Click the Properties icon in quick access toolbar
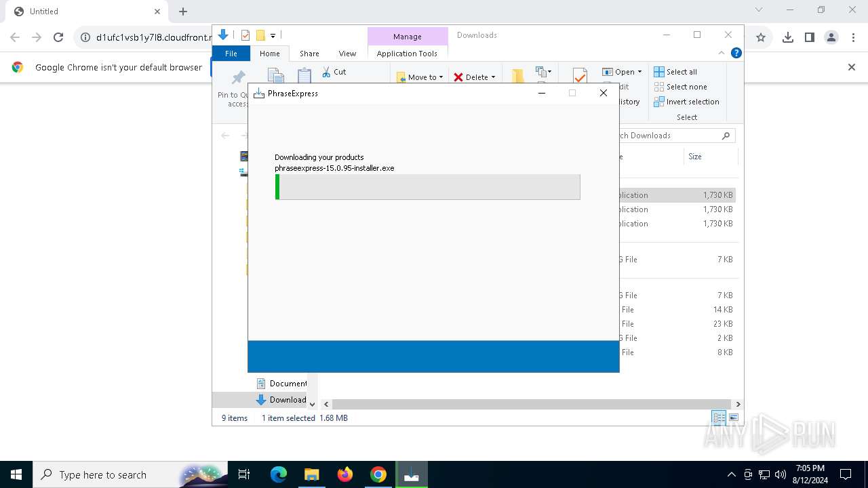Image resolution: width=868 pixels, height=488 pixels. click(245, 35)
